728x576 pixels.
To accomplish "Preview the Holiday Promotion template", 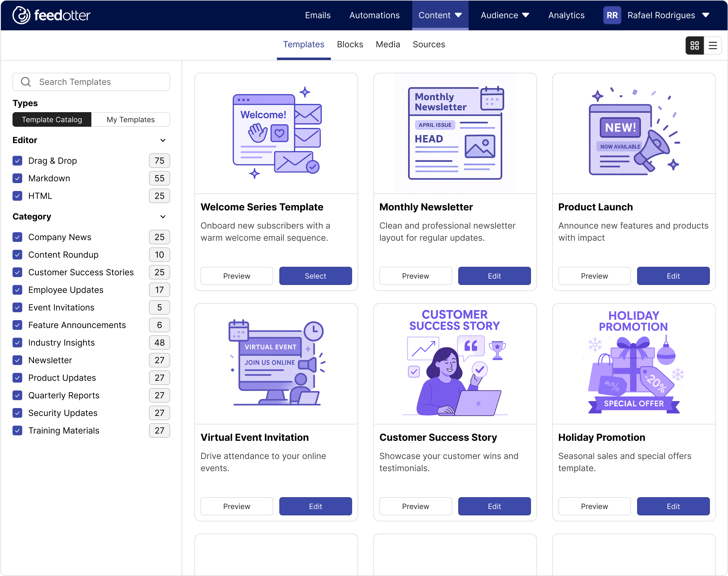I will point(594,506).
